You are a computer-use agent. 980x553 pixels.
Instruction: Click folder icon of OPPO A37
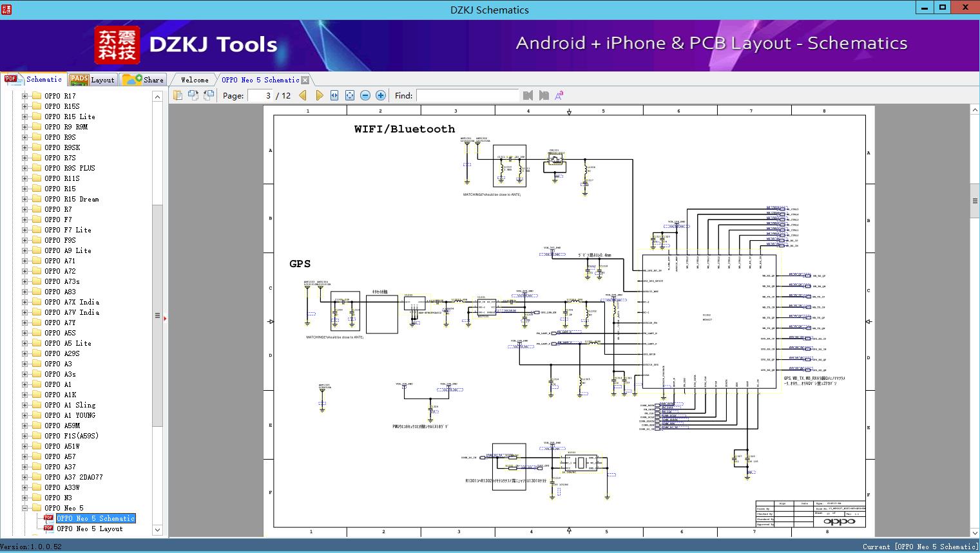[x=37, y=467]
